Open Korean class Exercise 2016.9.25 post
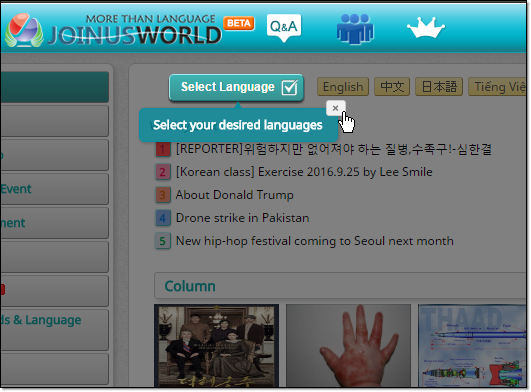The width and height of the screenshot is (531, 392). [x=304, y=172]
